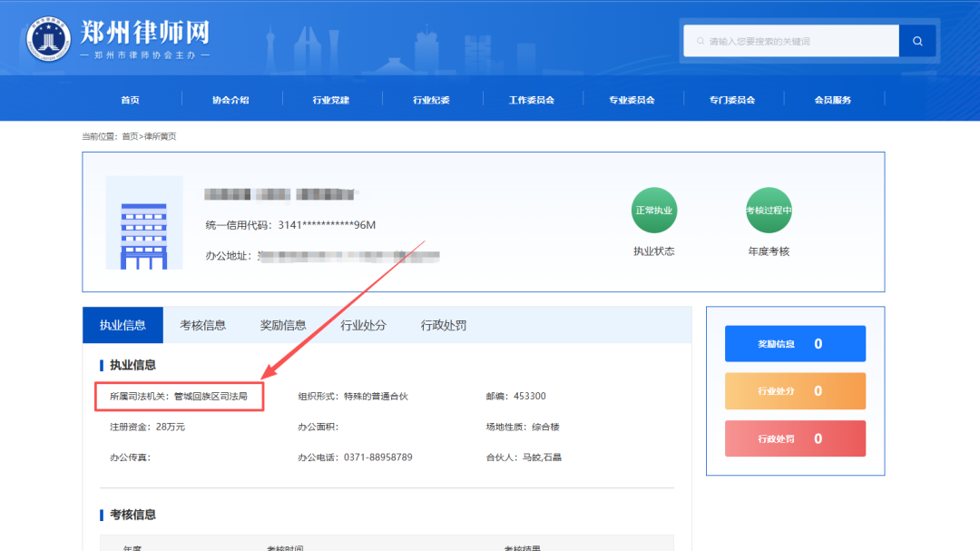Click the 考核过程中 green status badge
This screenshot has height=551, width=980.
(769, 211)
